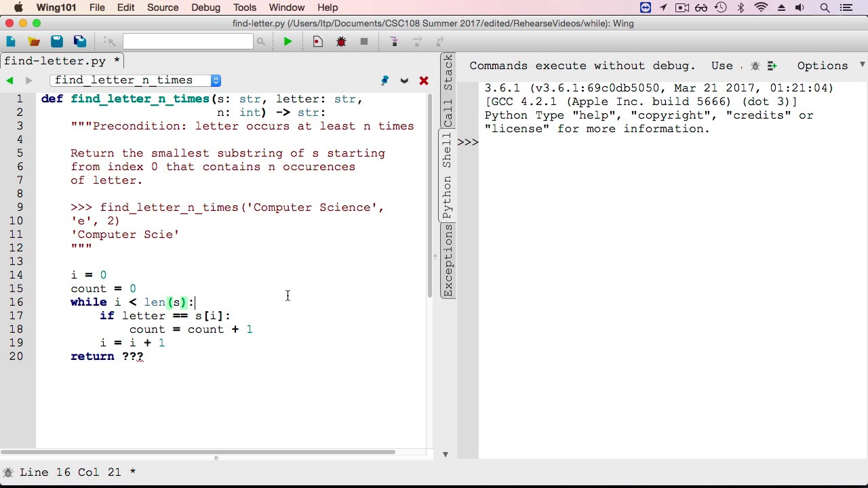
Task: Open the editor options chevron menu
Action: pyautogui.click(x=404, y=81)
